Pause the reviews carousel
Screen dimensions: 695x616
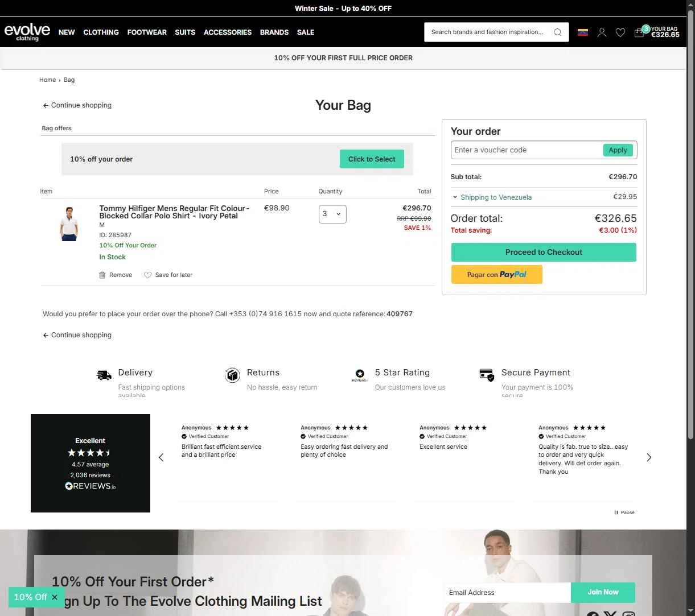(624, 512)
